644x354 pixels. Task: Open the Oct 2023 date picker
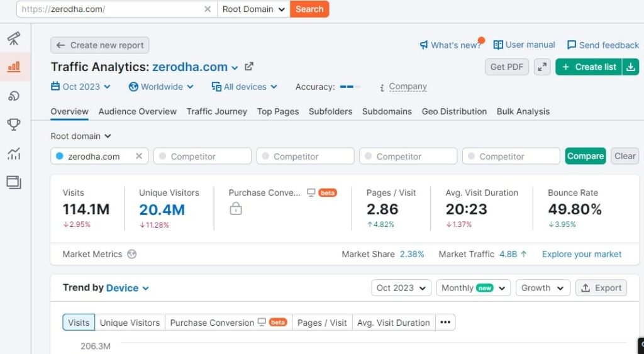[x=81, y=87]
